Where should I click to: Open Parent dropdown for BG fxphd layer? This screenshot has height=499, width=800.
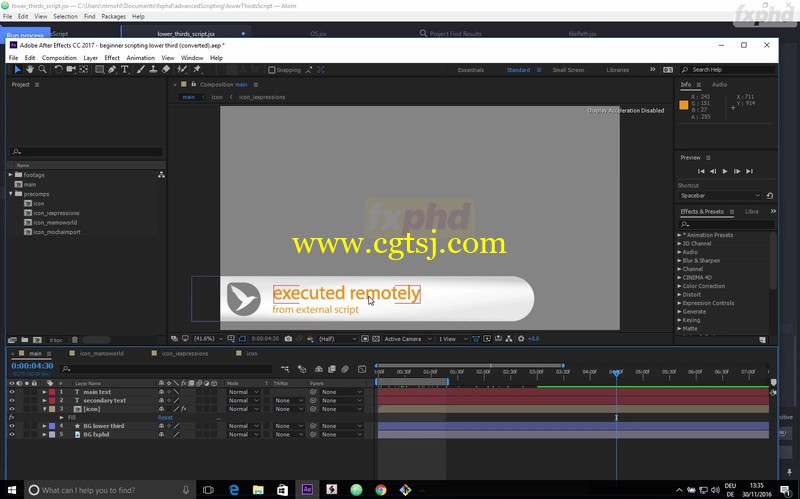tap(341, 435)
